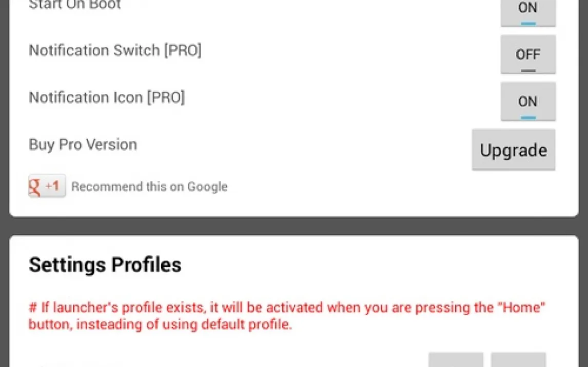The width and height of the screenshot is (588, 367).
Task: Click the dark gap between the two cards
Action: coord(294,226)
